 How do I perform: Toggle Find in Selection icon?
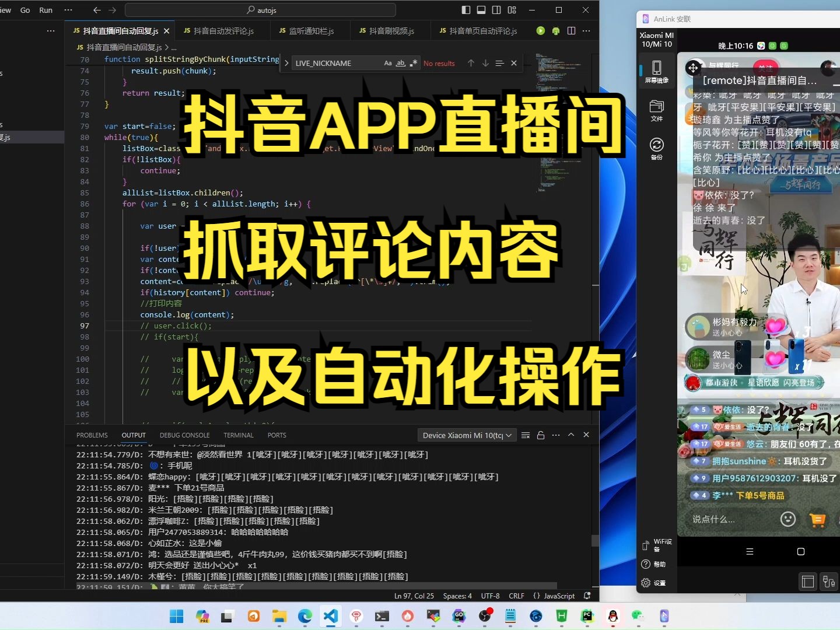point(499,63)
